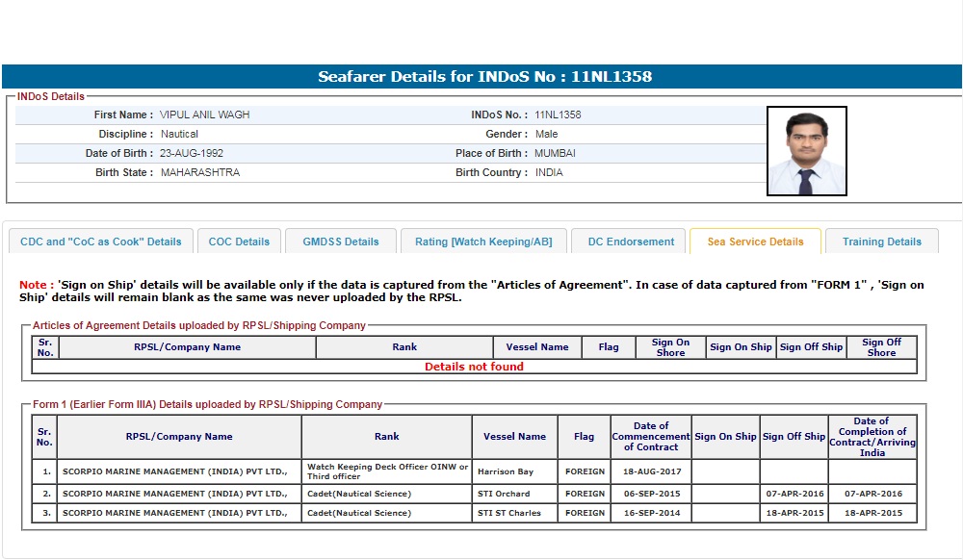Screen dimensions: 963x560
Task: Click the Seafarer Details page title bar
Action: click(481, 77)
